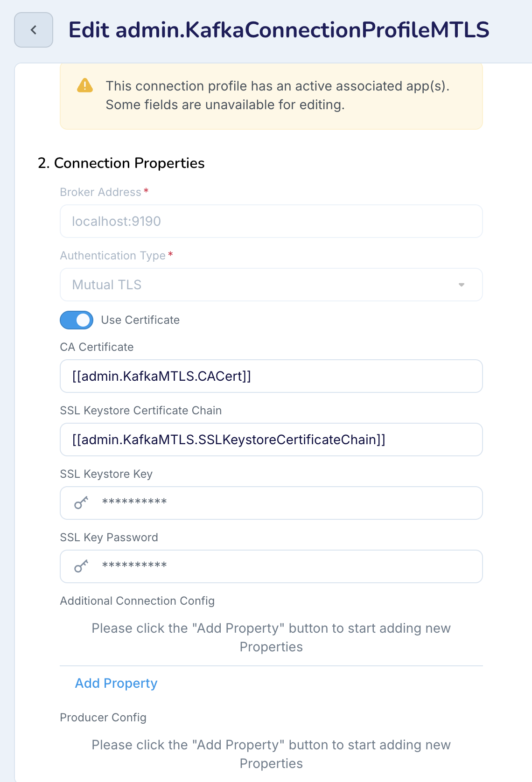Click the key icon in SSL Keystore Key
This screenshot has width=532, height=782.
point(81,503)
